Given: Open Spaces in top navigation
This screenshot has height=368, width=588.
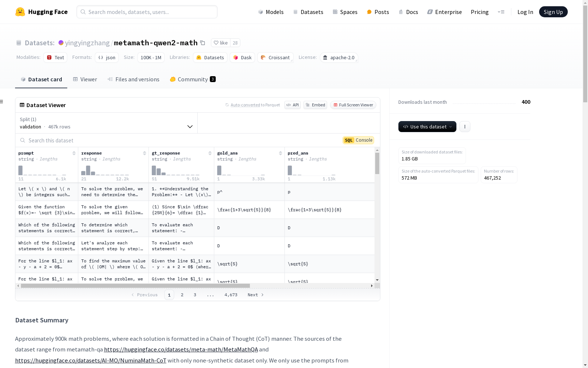Looking at the screenshot, I should point(345,12).
